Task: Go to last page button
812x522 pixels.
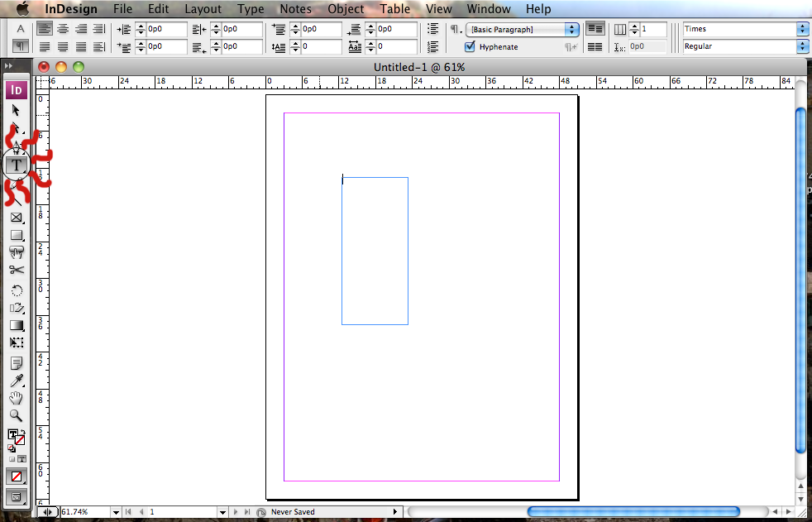Action: pos(247,512)
